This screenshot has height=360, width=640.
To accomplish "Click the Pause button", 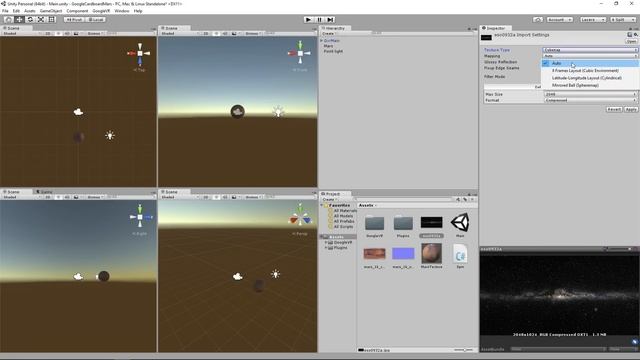I will click(320, 20).
